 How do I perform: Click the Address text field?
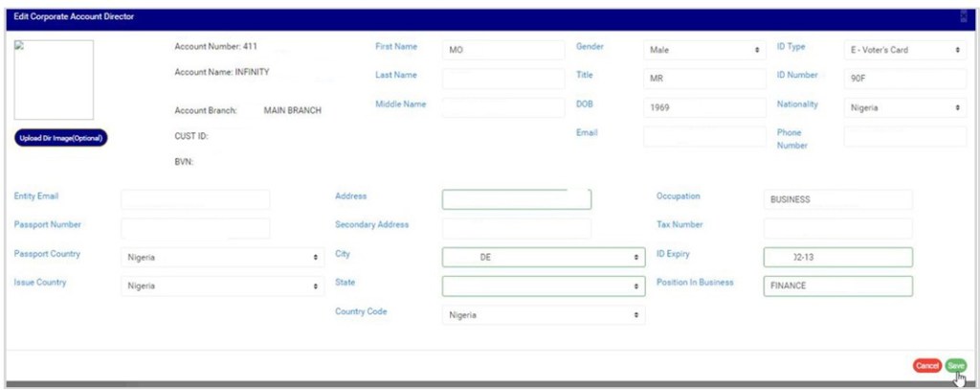pyautogui.click(x=517, y=199)
